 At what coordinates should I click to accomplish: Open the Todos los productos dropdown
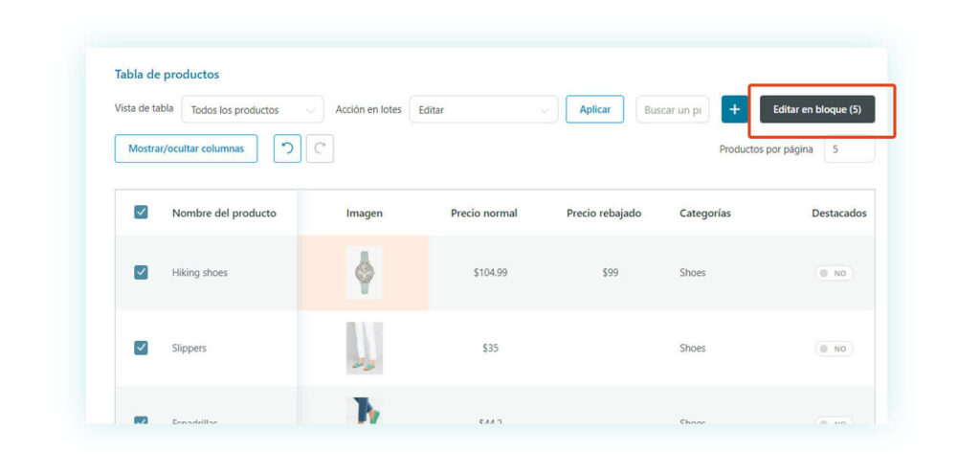click(253, 109)
